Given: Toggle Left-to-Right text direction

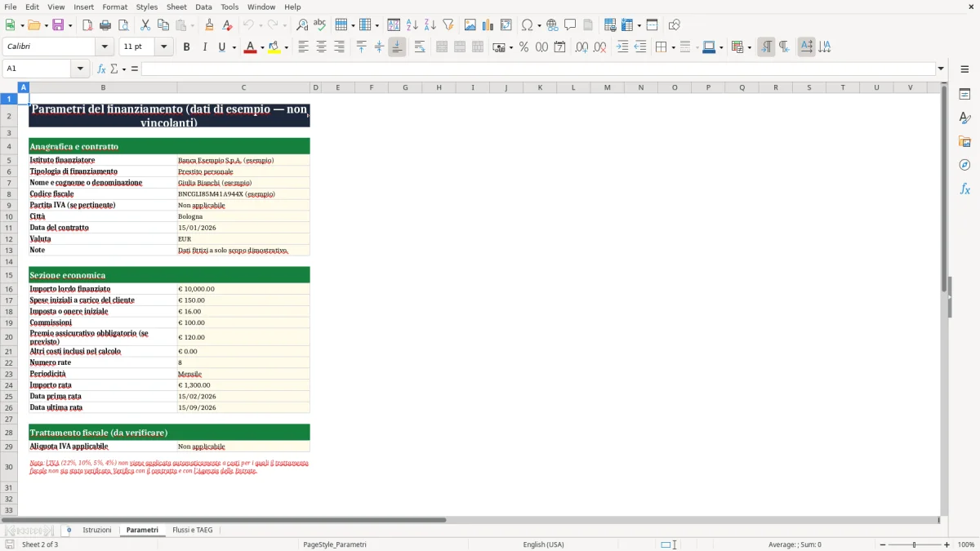Looking at the screenshot, I should (766, 47).
